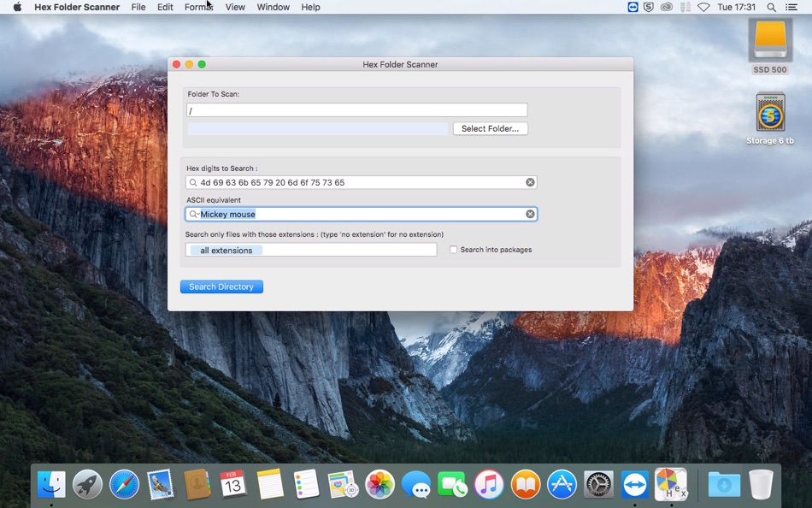Open the Window menu
The image size is (812, 508).
click(273, 7)
